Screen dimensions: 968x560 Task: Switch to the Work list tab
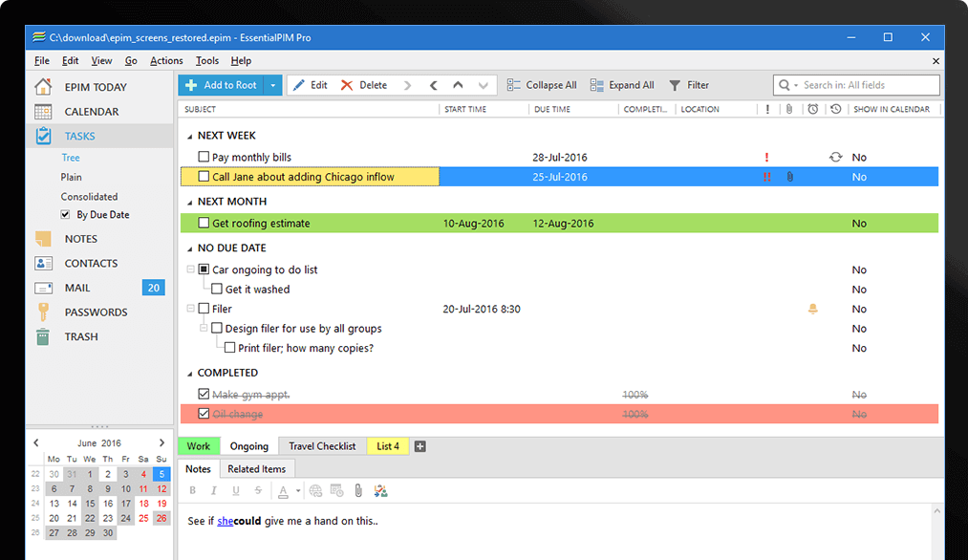[199, 446]
